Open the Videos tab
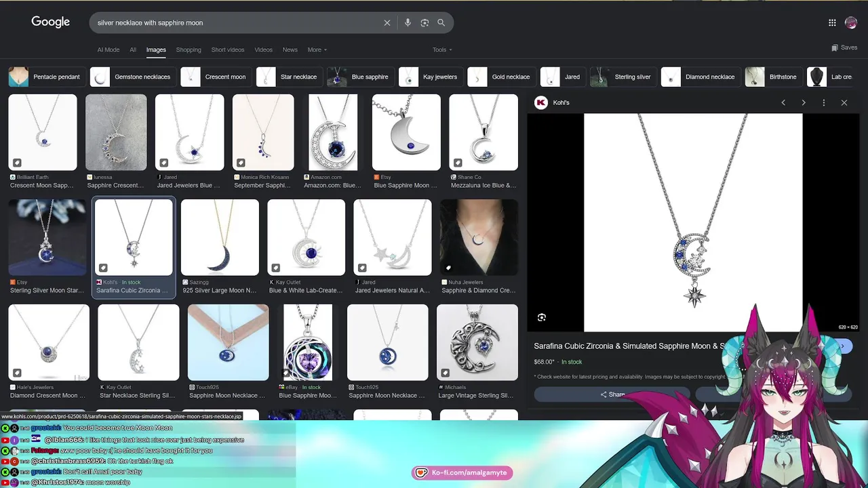 (264, 49)
